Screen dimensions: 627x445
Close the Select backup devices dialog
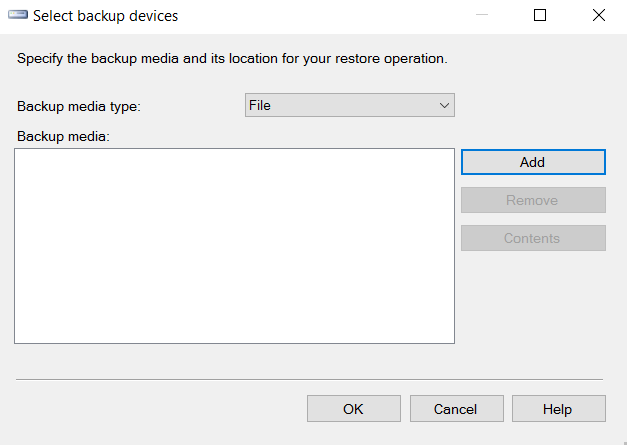coord(598,16)
